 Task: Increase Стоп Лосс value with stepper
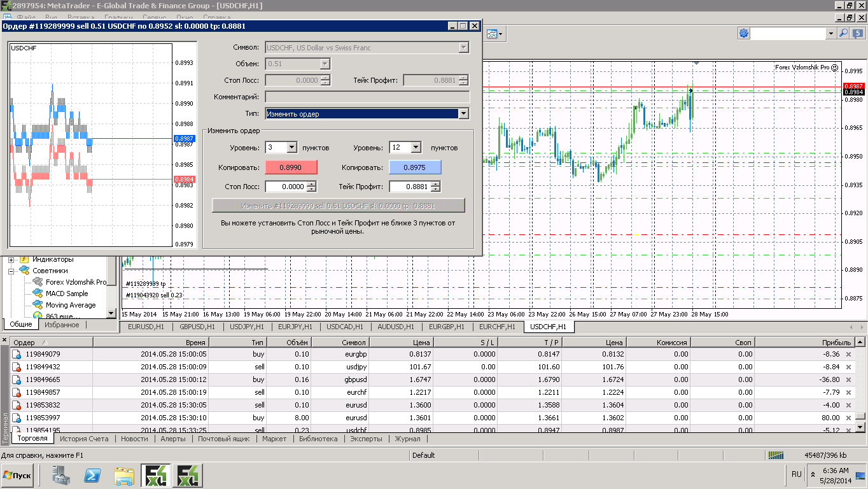[311, 184]
